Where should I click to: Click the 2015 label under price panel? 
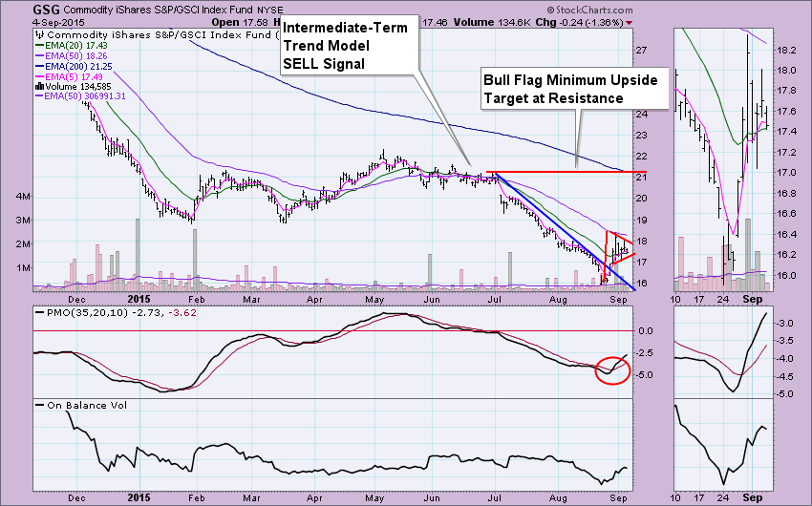pyautogui.click(x=139, y=299)
